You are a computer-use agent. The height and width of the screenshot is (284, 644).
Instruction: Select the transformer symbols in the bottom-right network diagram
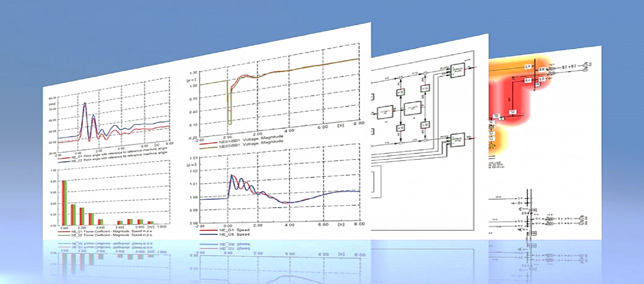549,220
